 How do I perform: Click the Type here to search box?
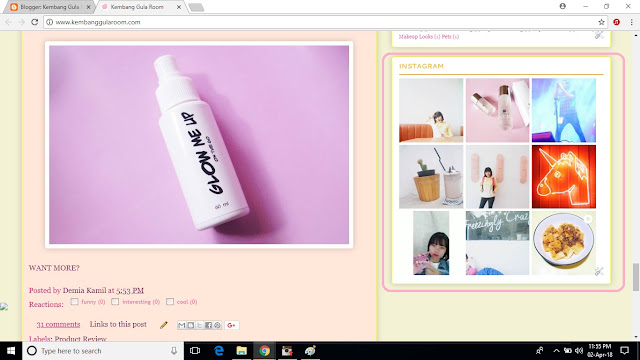click(x=104, y=351)
